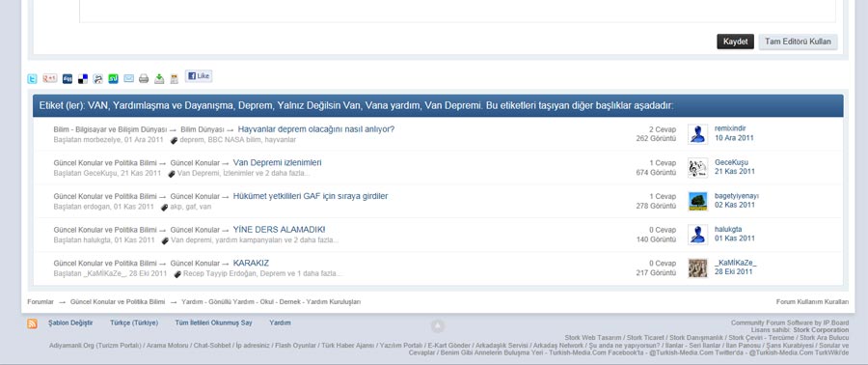This screenshot has width=868, height=365.
Task: Open topic YİNE DERS ALAMADIK!
Action: (279, 229)
